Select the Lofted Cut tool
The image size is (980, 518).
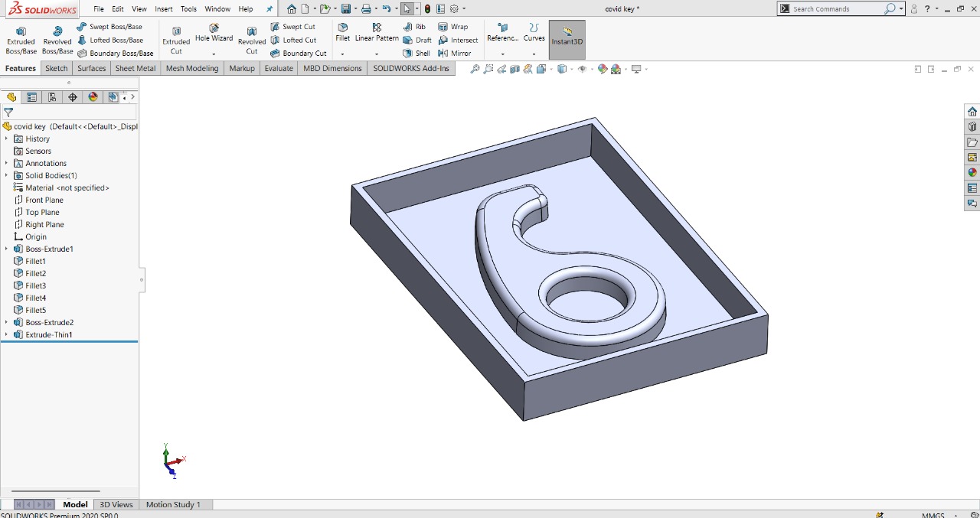pyautogui.click(x=293, y=40)
